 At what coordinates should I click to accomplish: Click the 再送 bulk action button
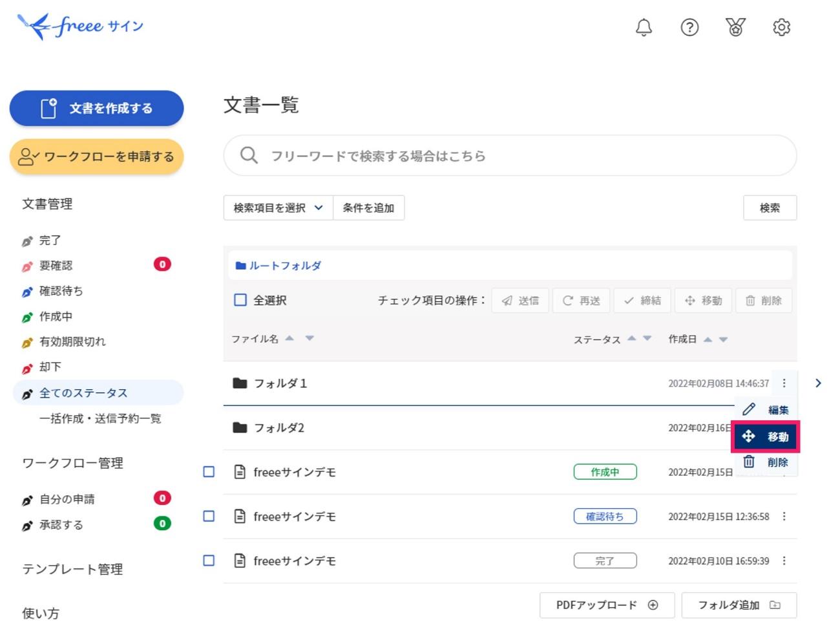[x=581, y=301]
